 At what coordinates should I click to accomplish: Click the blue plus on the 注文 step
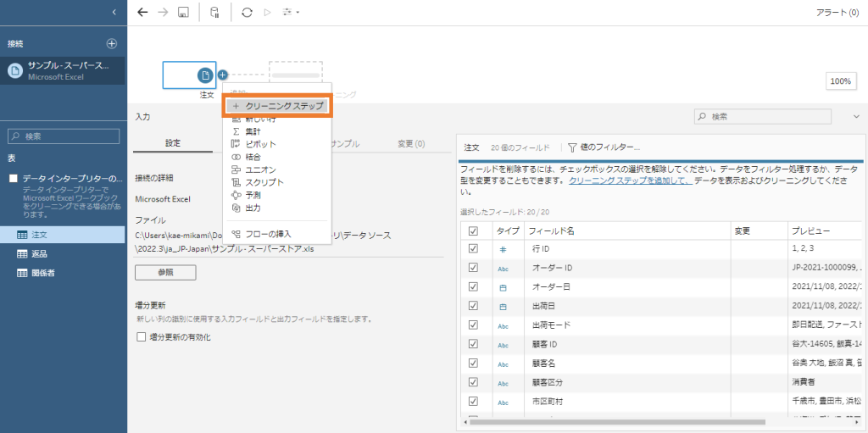222,75
